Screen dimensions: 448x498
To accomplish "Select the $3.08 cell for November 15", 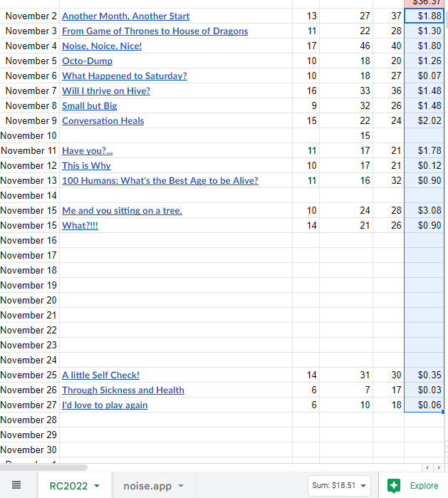I will coord(424,210).
